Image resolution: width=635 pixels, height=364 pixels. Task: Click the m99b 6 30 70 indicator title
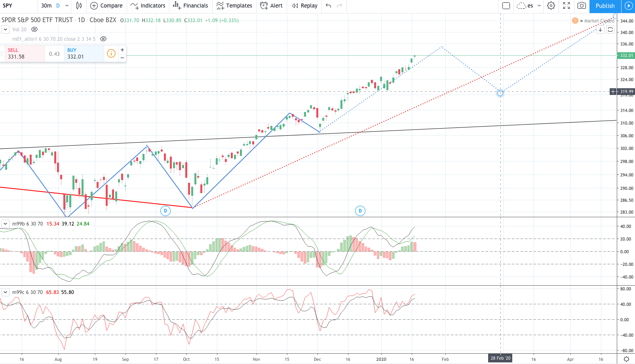click(x=27, y=224)
